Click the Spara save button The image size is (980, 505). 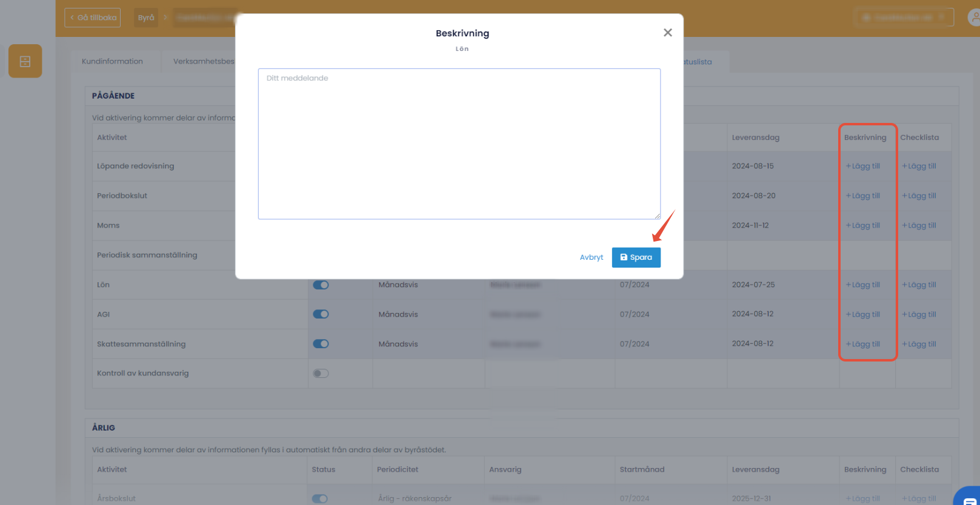click(x=636, y=257)
